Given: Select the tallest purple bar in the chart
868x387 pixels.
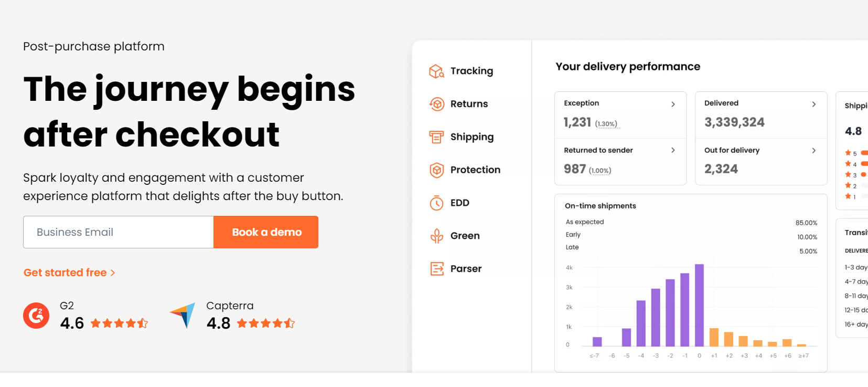Looking at the screenshot, I should (699, 305).
